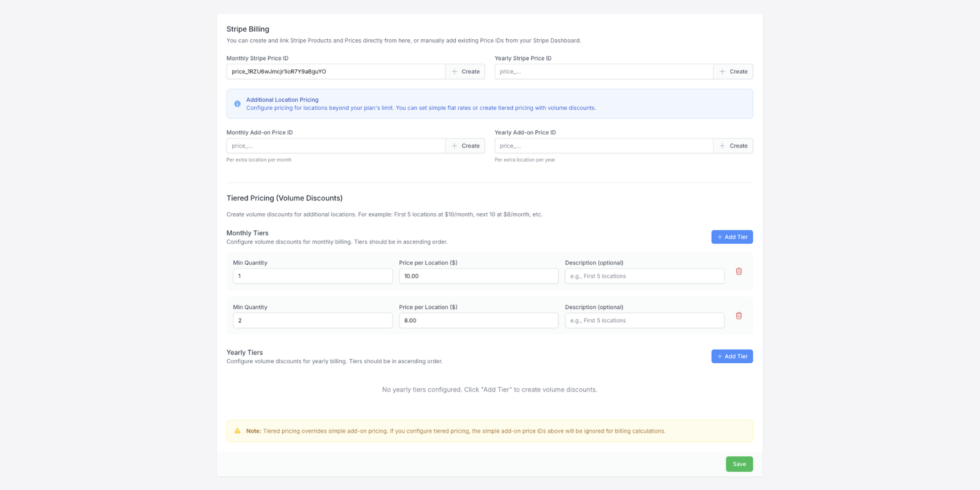The width and height of the screenshot is (980, 490).
Task: Select the Yearly Add-on Price ID input
Action: point(603,146)
